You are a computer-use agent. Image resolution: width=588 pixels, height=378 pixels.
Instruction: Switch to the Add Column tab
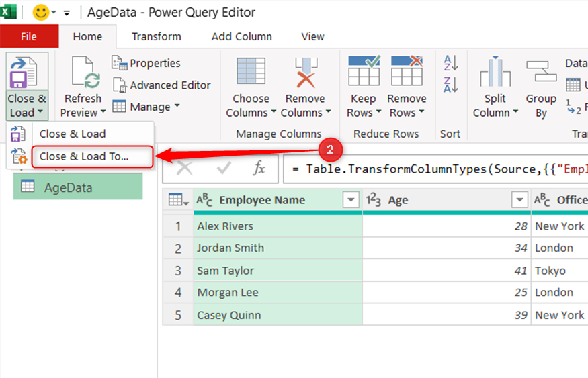(241, 36)
